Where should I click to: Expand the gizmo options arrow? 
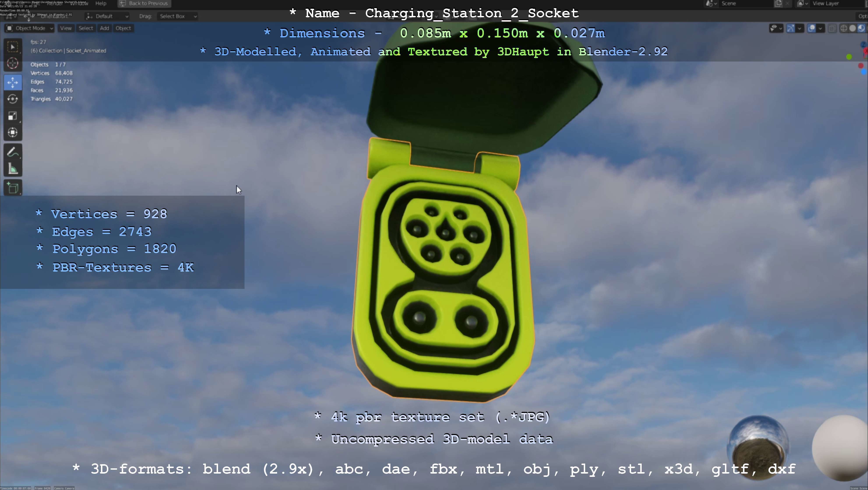pyautogui.click(x=800, y=28)
